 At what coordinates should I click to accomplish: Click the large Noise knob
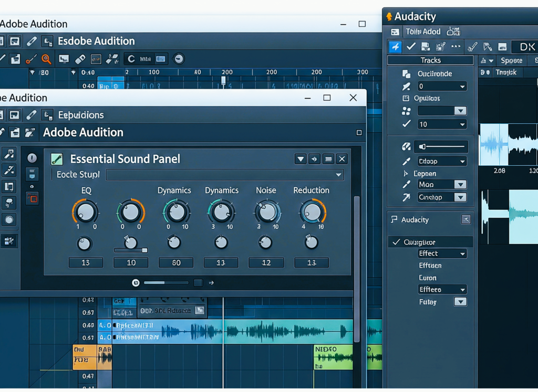tap(266, 212)
